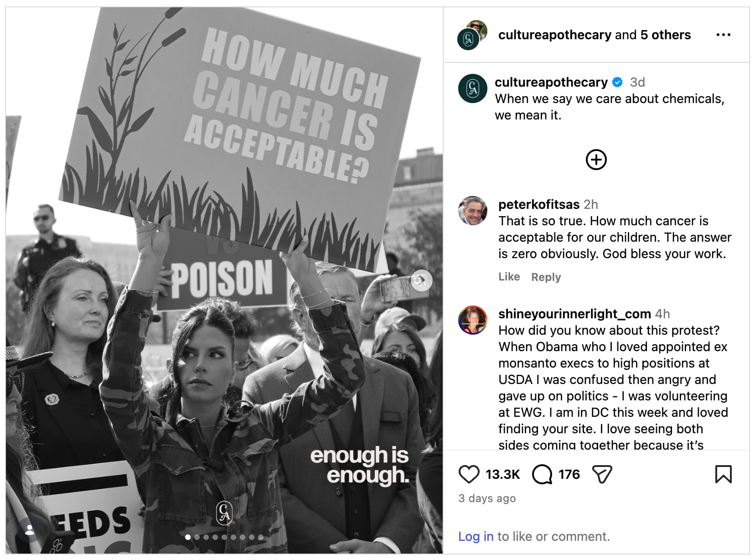This screenshot has width=755, height=560.
Task: Like the post with heart icon
Action: [x=469, y=474]
